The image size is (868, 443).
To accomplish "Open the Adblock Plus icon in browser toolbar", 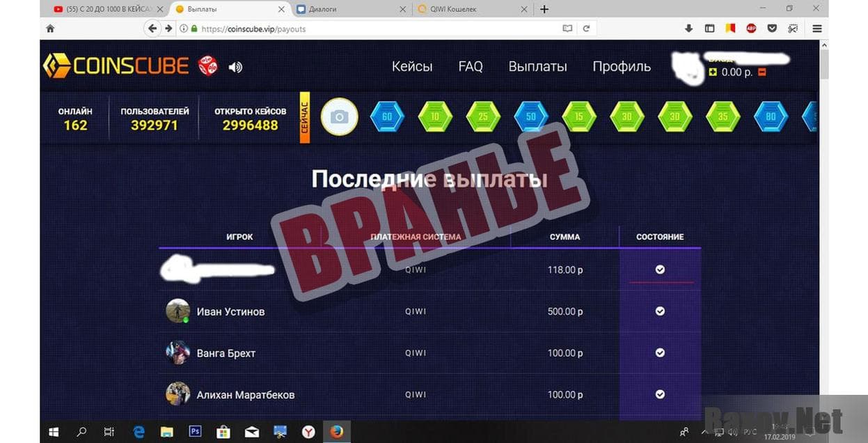I will coord(752,28).
